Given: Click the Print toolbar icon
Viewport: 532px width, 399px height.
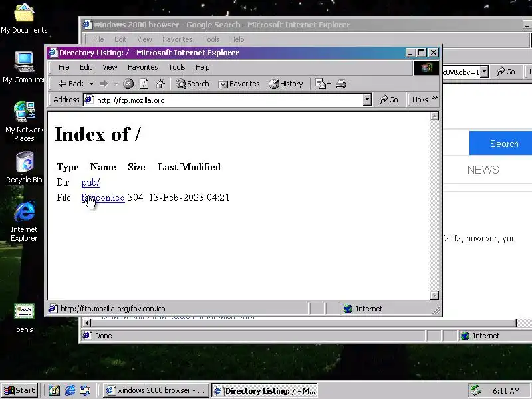Looking at the screenshot, I should pyautogui.click(x=341, y=84).
